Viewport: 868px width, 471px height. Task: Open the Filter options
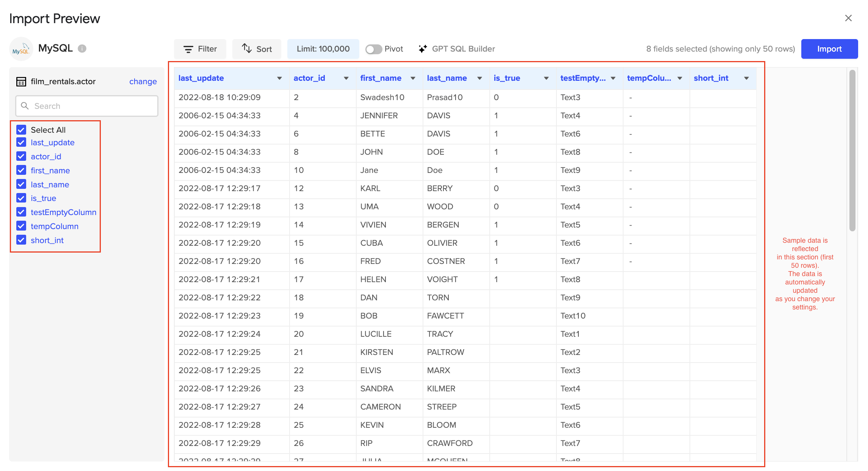[x=200, y=49]
